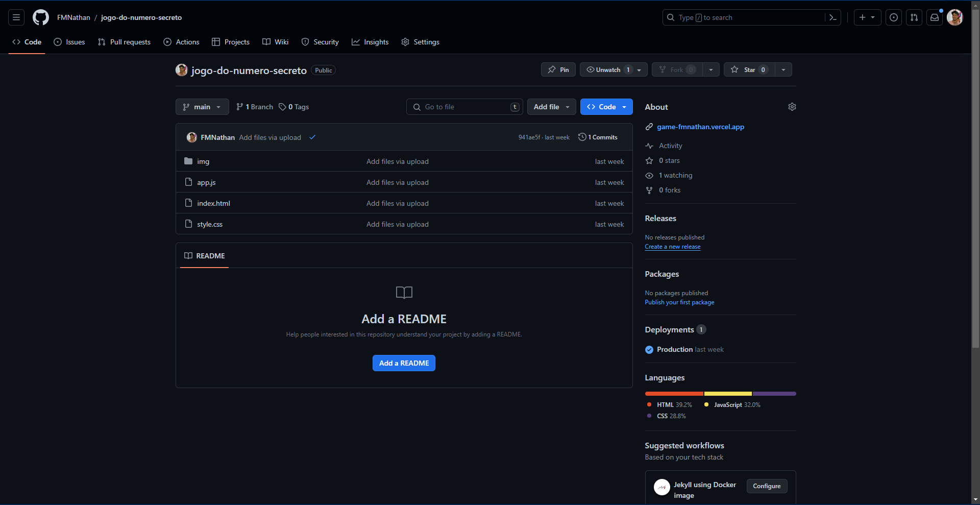Image resolution: width=980 pixels, height=505 pixels.
Task: Open the Wiki tab
Action: pos(276,42)
